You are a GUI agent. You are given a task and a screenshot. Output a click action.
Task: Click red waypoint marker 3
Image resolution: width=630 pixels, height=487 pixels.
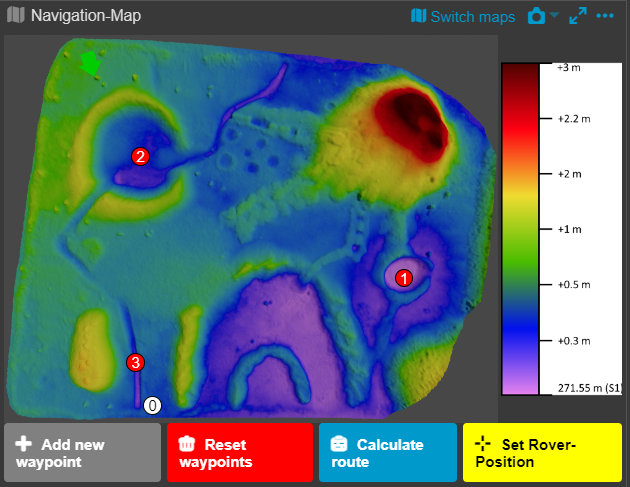point(136,362)
